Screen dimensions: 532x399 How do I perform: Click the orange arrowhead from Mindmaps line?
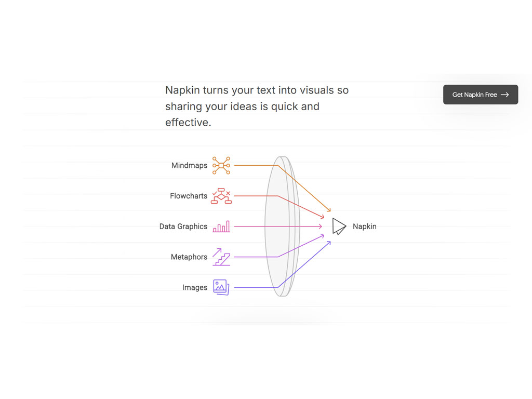(329, 210)
